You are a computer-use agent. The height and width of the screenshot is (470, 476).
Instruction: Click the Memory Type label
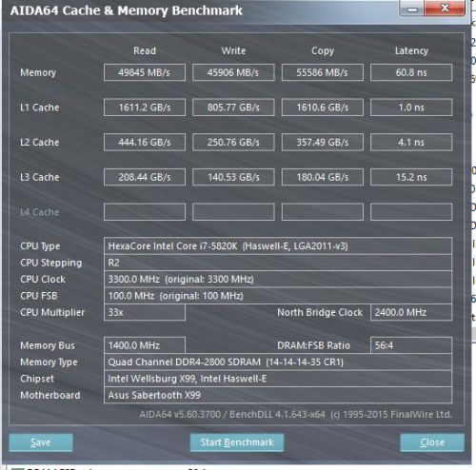coord(49,362)
